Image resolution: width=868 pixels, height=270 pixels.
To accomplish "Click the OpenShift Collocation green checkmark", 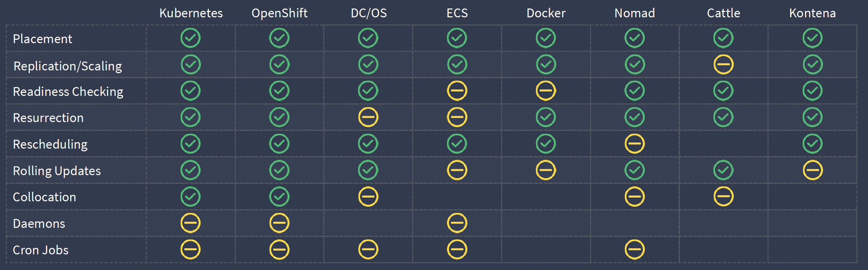I will [x=279, y=197].
